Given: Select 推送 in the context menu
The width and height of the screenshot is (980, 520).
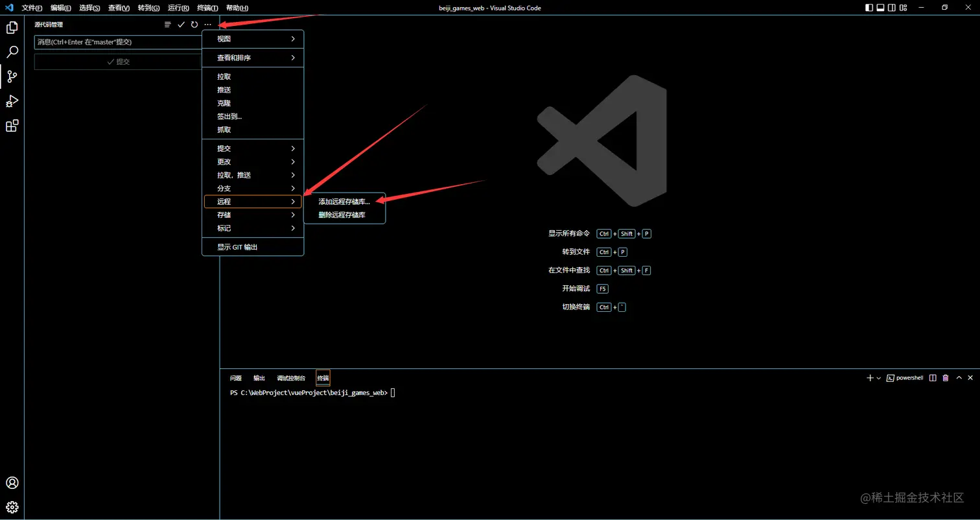Looking at the screenshot, I should pos(253,89).
